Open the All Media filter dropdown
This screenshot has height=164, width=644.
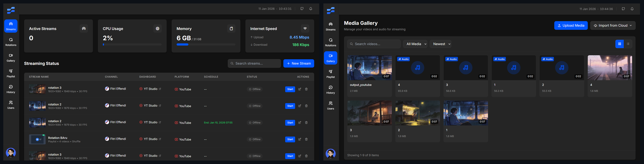pyautogui.click(x=415, y=44)
